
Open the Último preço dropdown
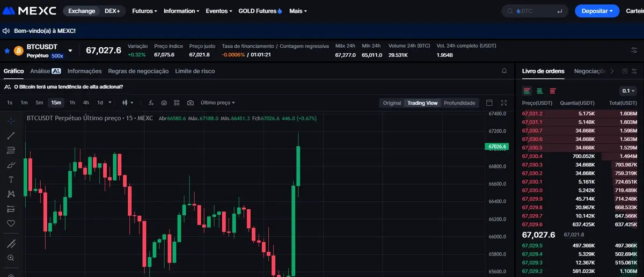(x=217, y=103)
